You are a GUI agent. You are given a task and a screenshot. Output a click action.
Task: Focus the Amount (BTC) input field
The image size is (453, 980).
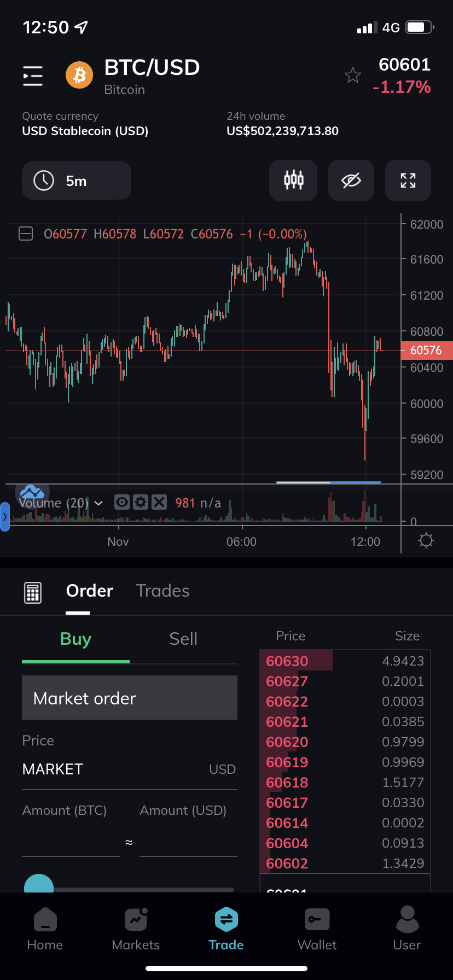click(x=71, y=842)
